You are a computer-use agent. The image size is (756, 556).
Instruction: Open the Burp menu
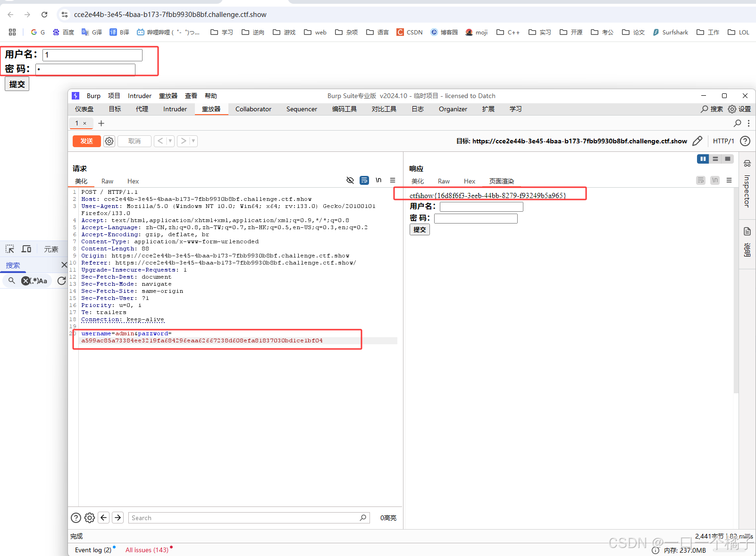coord(93,96)
